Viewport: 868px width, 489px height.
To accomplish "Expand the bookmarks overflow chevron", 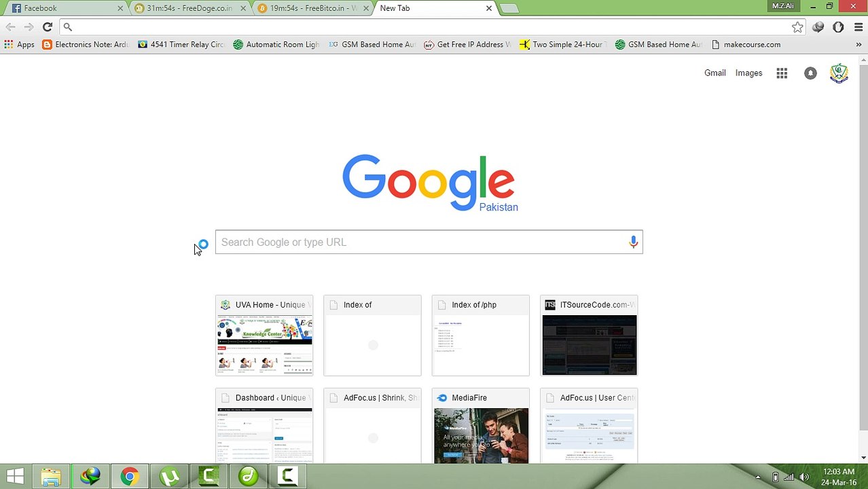I will coord(858,45).
